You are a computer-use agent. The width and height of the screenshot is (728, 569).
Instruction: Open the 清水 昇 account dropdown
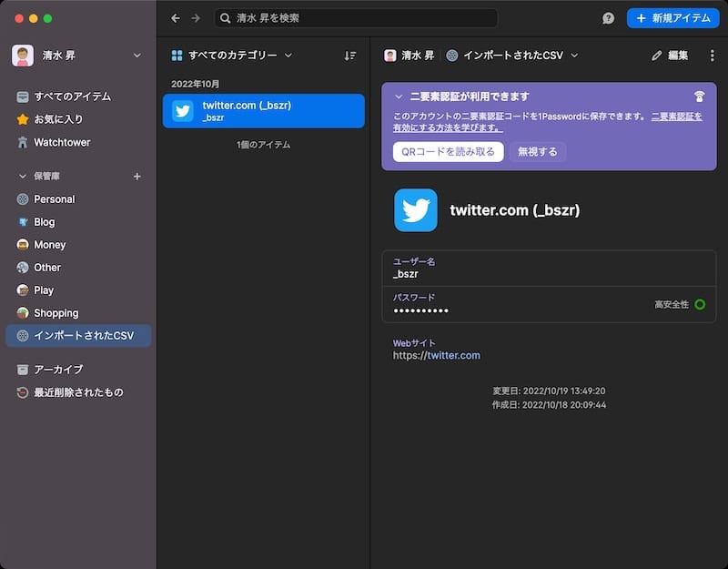(77, 56)
